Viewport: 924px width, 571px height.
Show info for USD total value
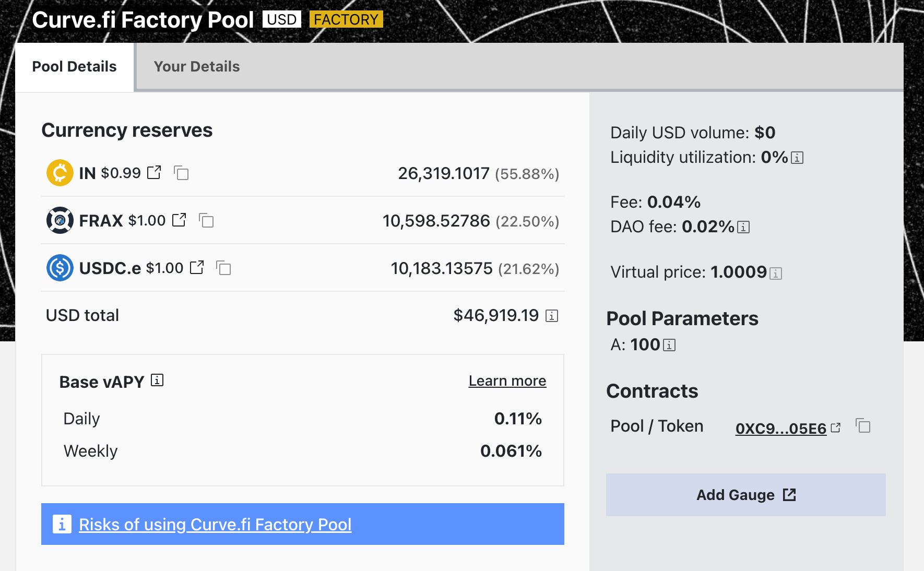(552, 316)
